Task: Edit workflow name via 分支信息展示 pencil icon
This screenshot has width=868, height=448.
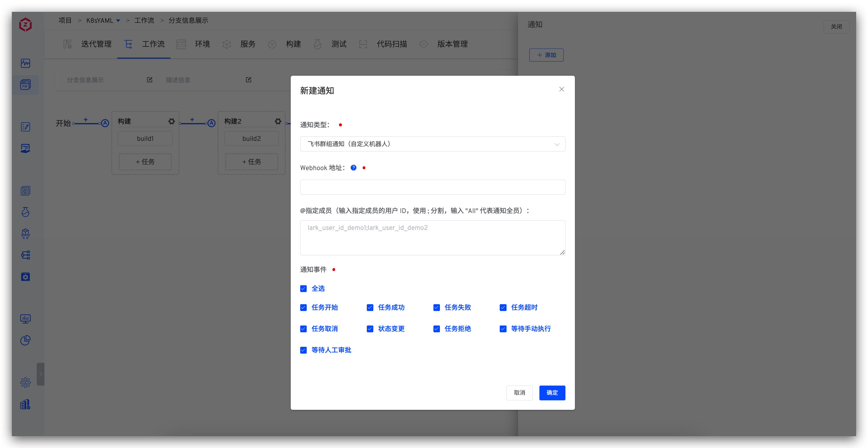Action: coord(149,80)
